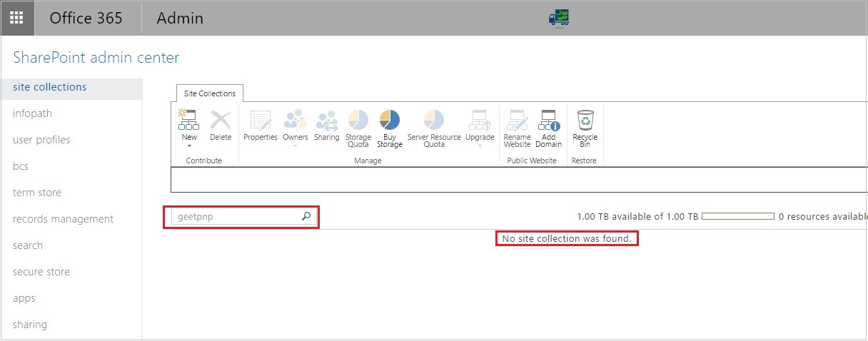Click the Office 365 header link
Image resolution: width=868 pixels, height=341 pixels.
[x=86, y=18]
